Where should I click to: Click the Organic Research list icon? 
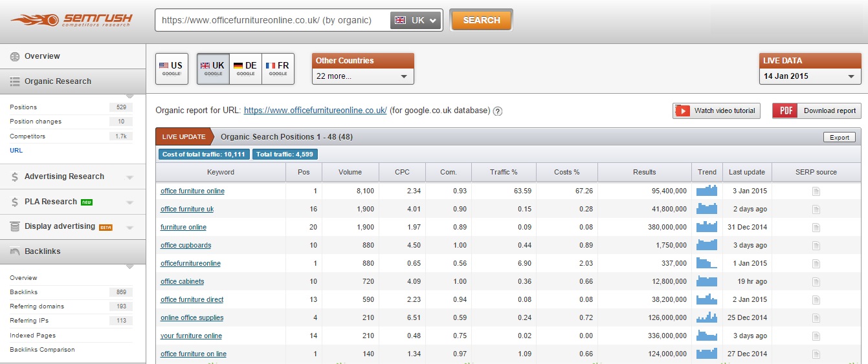pos(15,81)
